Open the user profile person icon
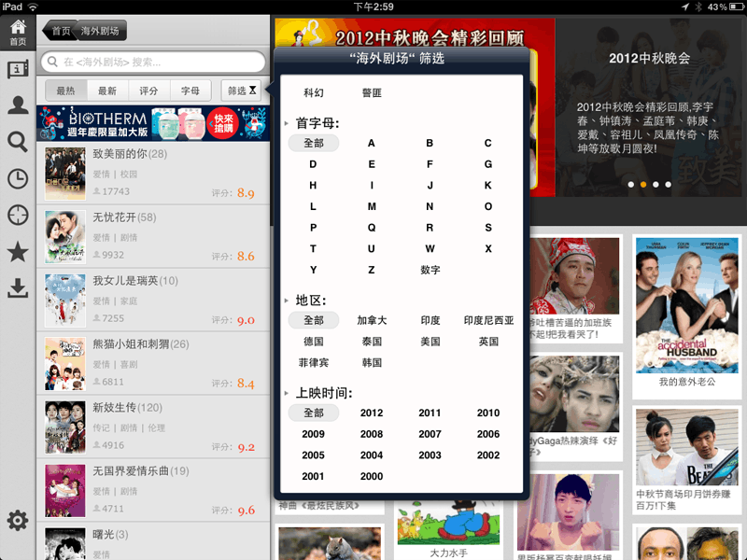 [19, 105]
